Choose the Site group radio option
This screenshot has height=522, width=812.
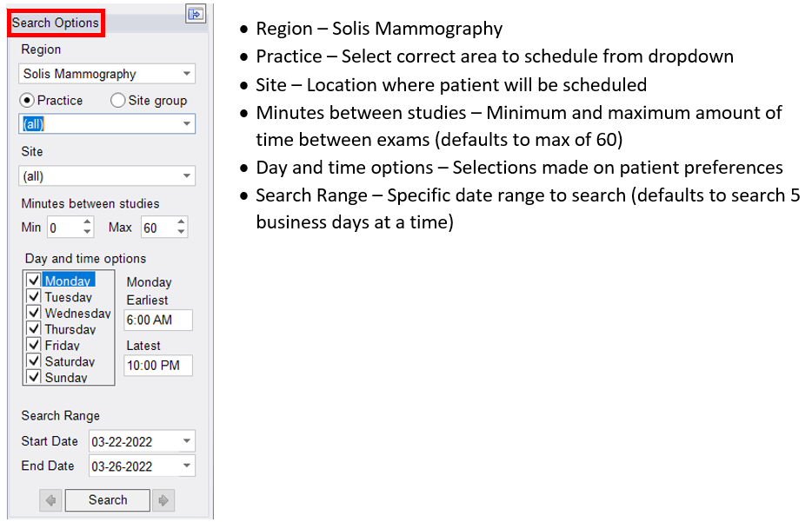118,101
